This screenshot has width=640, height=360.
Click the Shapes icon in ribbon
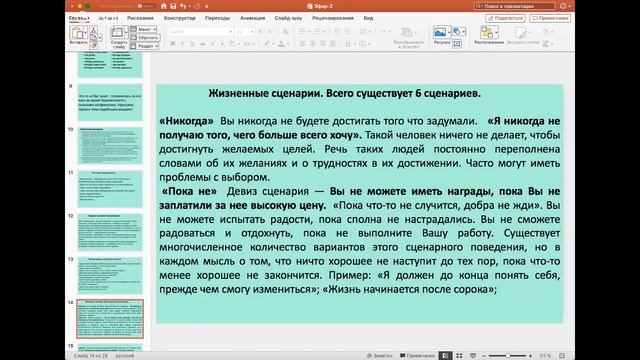point(457,31)
